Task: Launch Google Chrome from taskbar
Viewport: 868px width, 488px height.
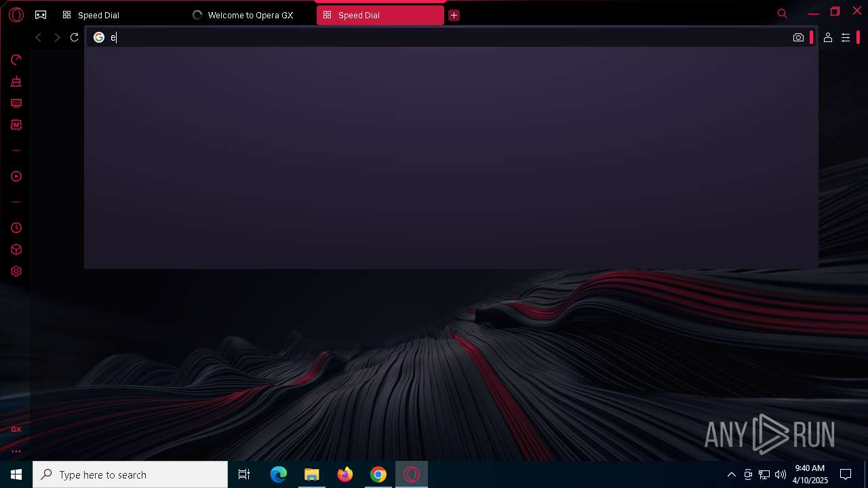Action: tap(378, 474)
